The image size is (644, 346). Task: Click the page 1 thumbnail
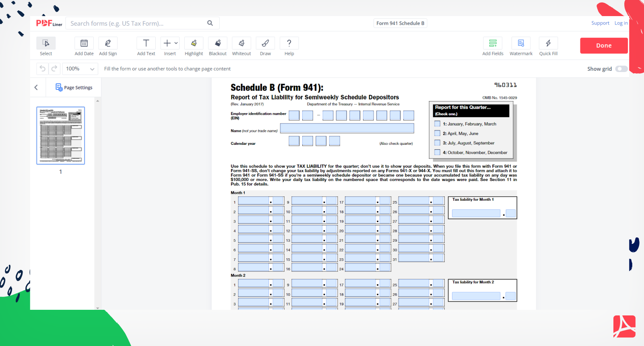coord(61,136)
